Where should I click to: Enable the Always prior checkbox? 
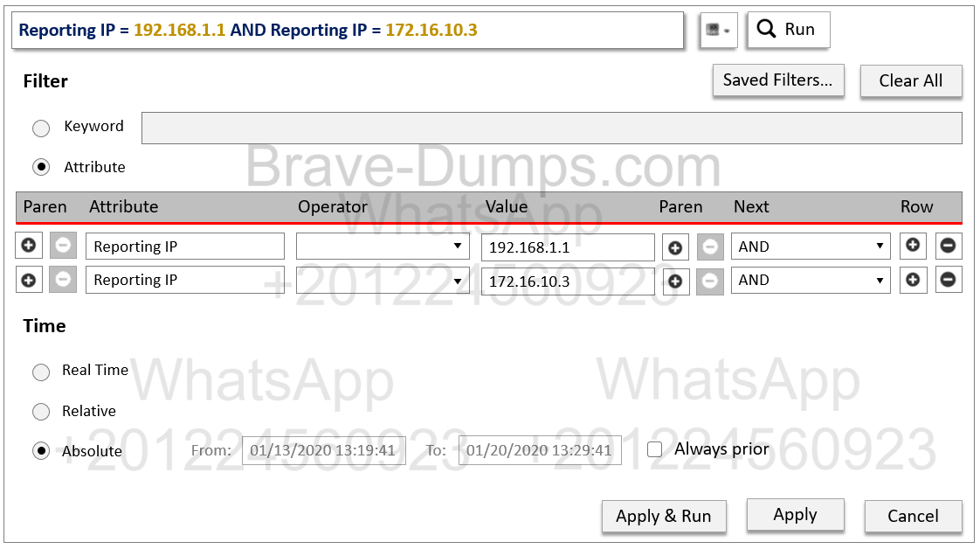point(655,449)
